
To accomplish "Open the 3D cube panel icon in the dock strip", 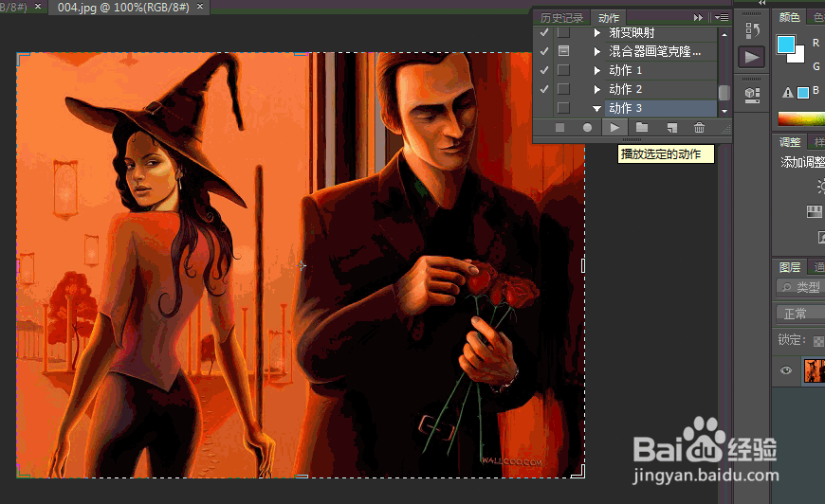I will click(752, 95).
